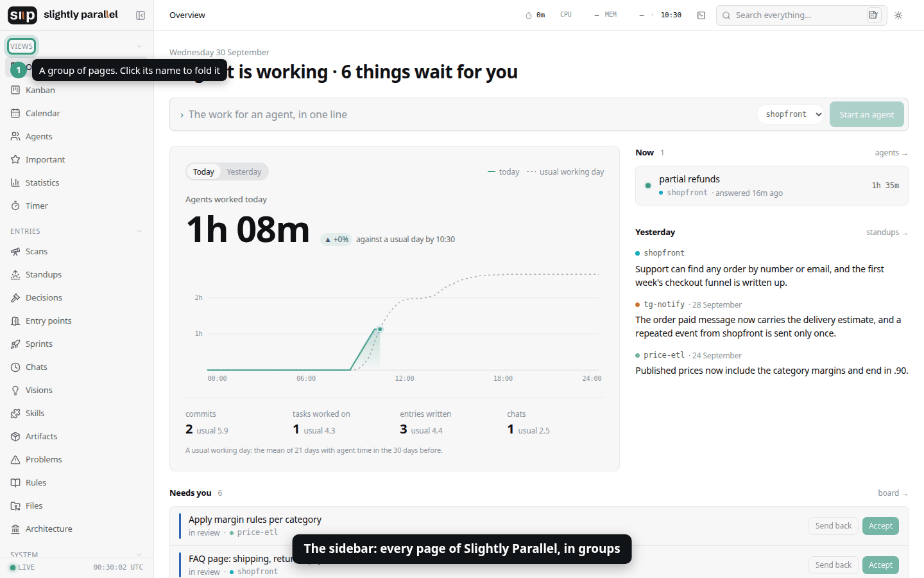Image resolution: width=924 pixels, height=578 pixels.
Task: Open the partial refunds agent card
Action: (x=772, y=186)
